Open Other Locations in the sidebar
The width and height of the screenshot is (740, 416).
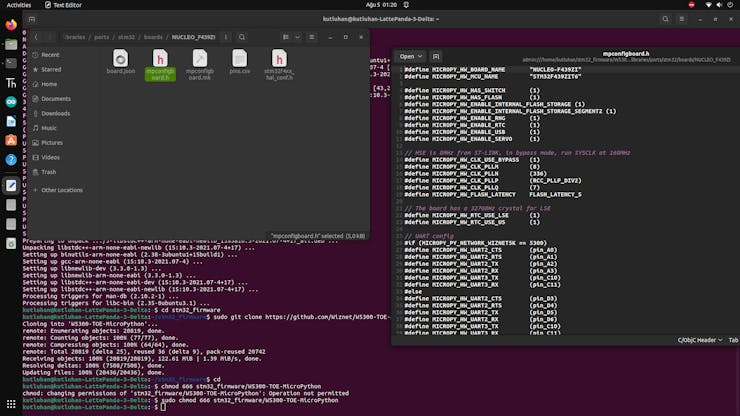(x=62, y=189)
